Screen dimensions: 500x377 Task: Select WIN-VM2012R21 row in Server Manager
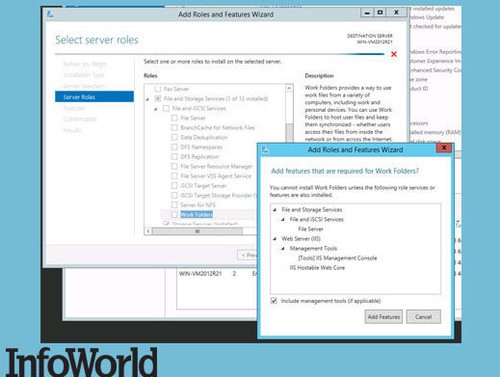[x=217, y=274]
